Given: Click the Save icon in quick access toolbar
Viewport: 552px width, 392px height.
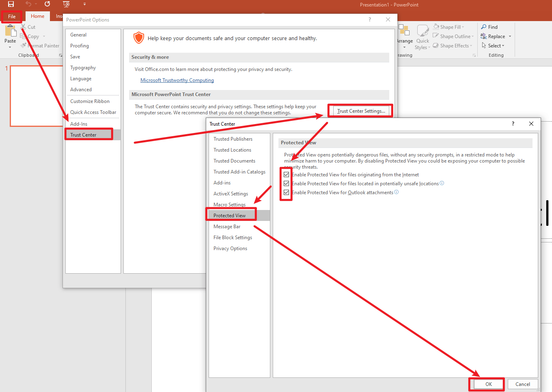Looking at the screenshot, I should 11,4.
